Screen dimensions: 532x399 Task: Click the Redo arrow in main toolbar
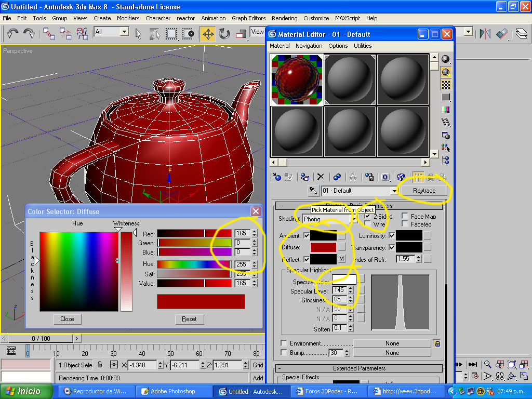click(x=29, y=33)
